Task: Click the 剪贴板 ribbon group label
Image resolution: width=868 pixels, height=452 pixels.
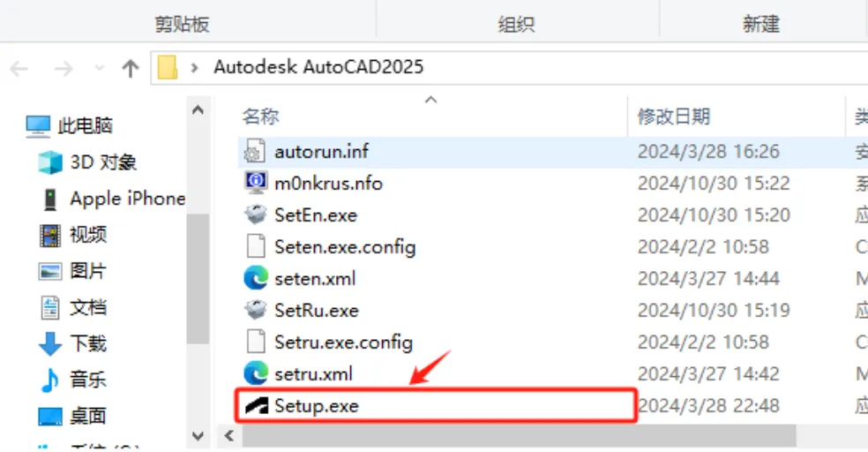Action: (182, 24)
